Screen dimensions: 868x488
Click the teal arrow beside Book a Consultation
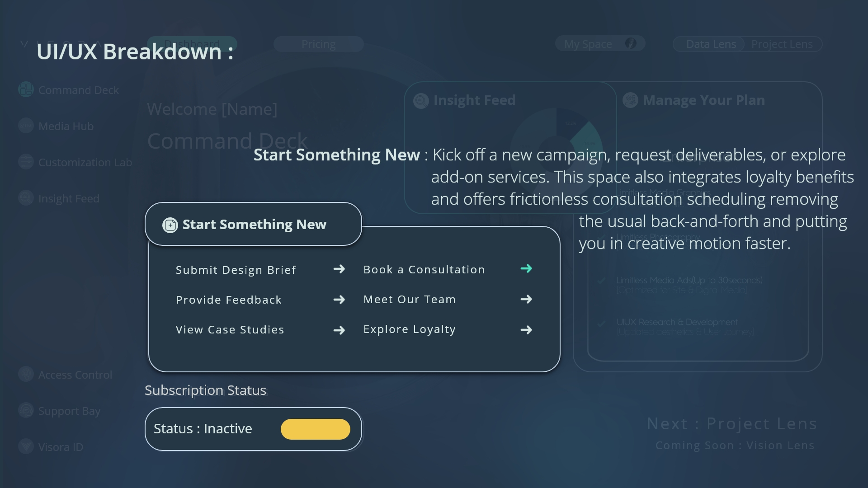click(x=526, y=269)
